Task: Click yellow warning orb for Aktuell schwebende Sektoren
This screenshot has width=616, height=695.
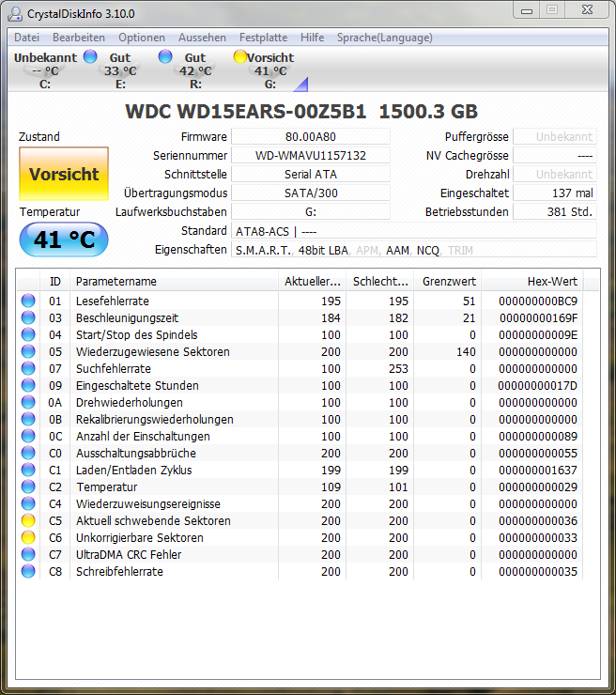Action: coord(28,520)
